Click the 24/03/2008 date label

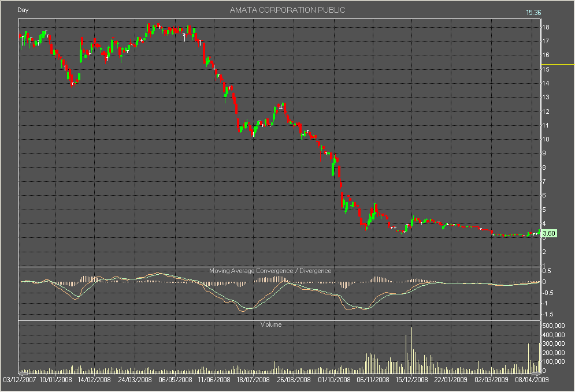coord(135,379)
